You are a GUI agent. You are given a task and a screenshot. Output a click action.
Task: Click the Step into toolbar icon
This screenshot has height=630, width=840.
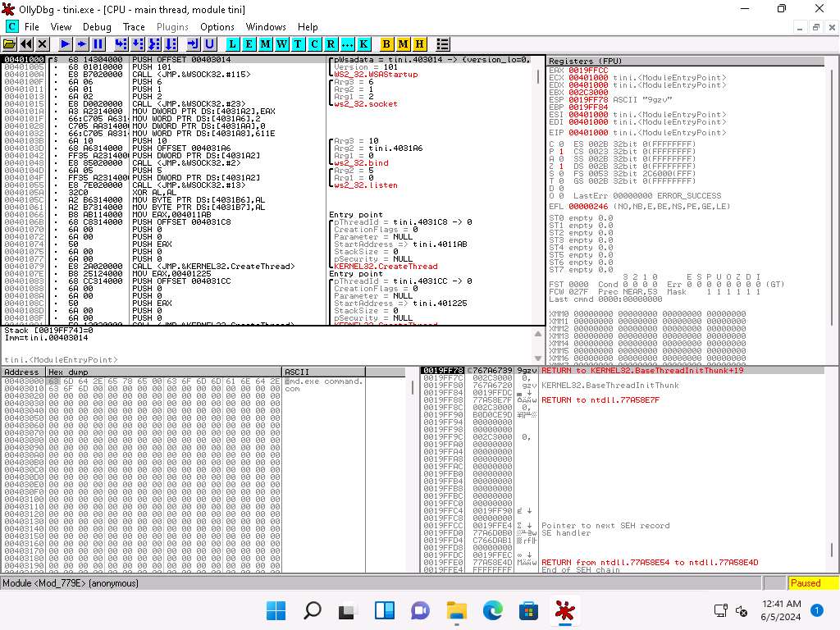click(122, 43)
